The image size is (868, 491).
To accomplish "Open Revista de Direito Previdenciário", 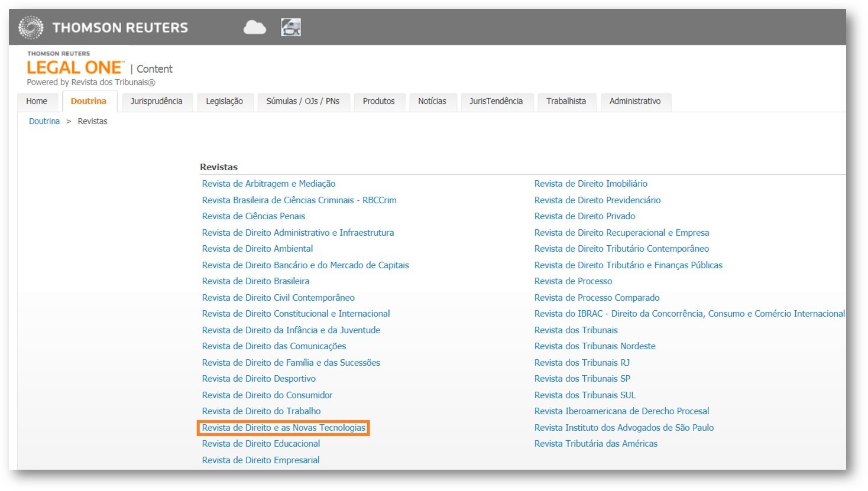I will coord(598,200).
